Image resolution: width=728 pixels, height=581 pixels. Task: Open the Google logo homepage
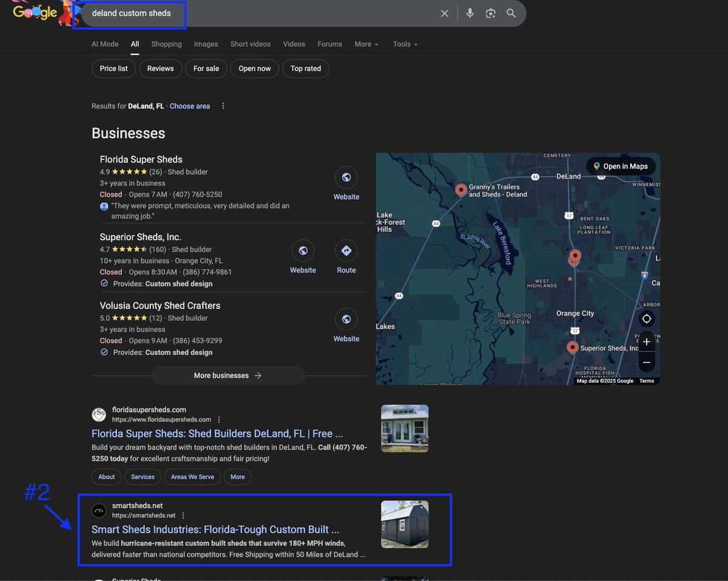(35, 12)
